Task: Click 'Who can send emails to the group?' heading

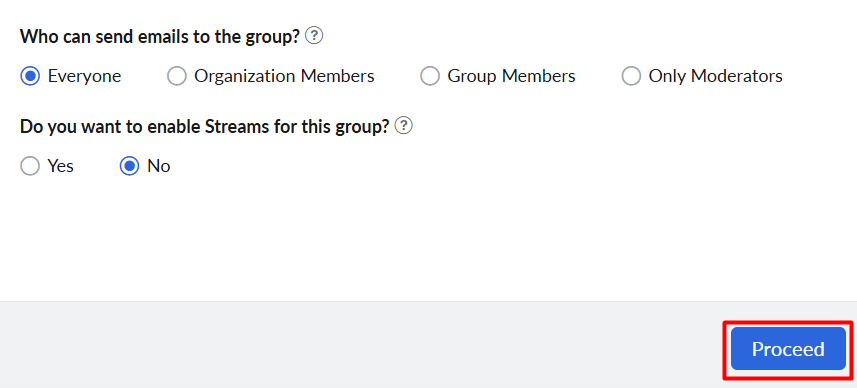Action: 160,37
